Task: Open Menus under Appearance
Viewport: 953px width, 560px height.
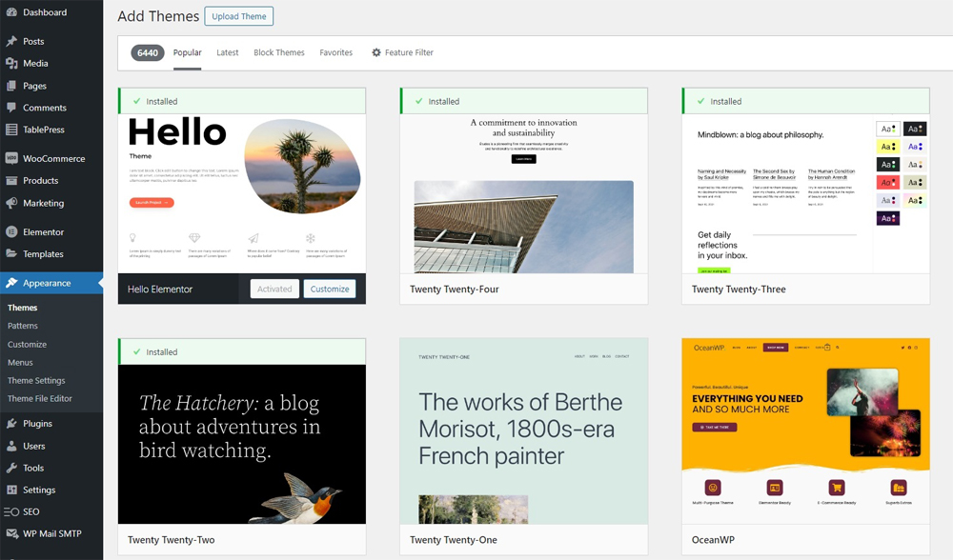Action: 20,363
